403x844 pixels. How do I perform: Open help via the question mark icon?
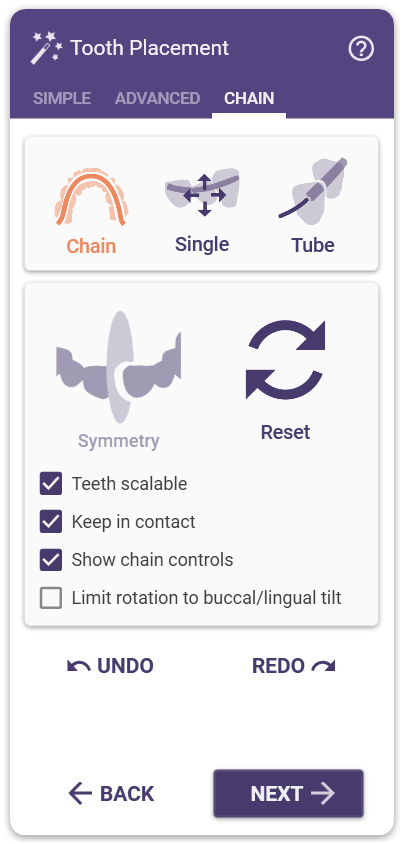(x=361, y=49)
